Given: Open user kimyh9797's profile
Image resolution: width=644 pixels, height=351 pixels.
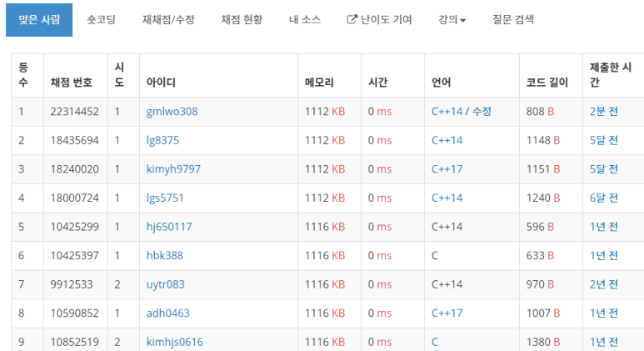Looking at the screenshot, I should pos(173,169).
